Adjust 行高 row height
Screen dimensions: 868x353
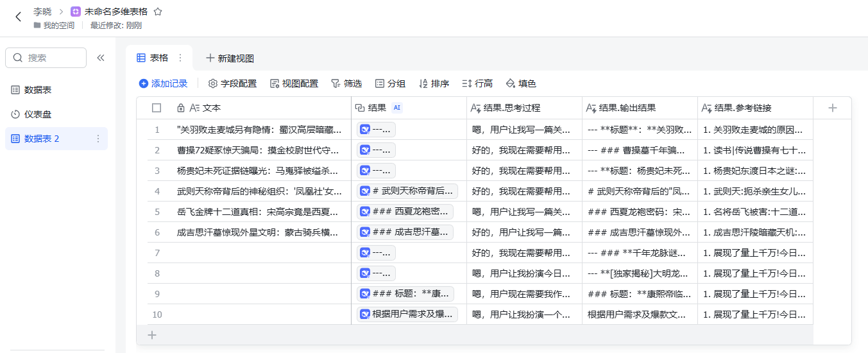tap(477, 83)
